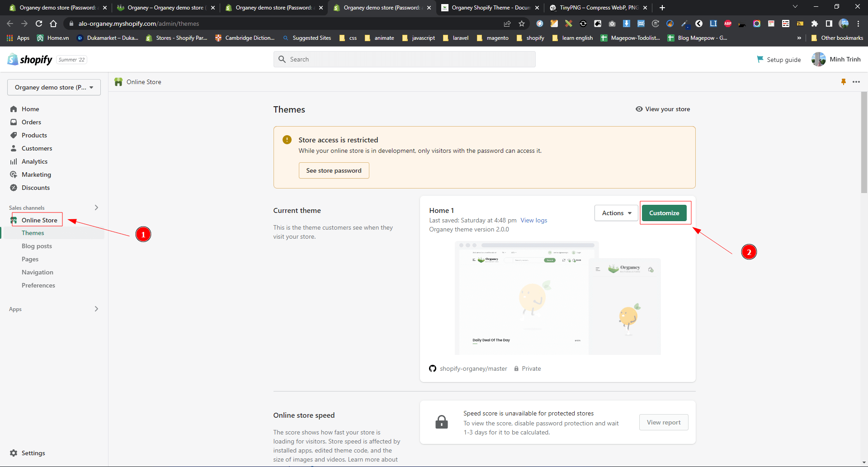Switch to the TinyPNG browser tab
Viewport: 868px width, 467px height.
[x=598, y=8]
